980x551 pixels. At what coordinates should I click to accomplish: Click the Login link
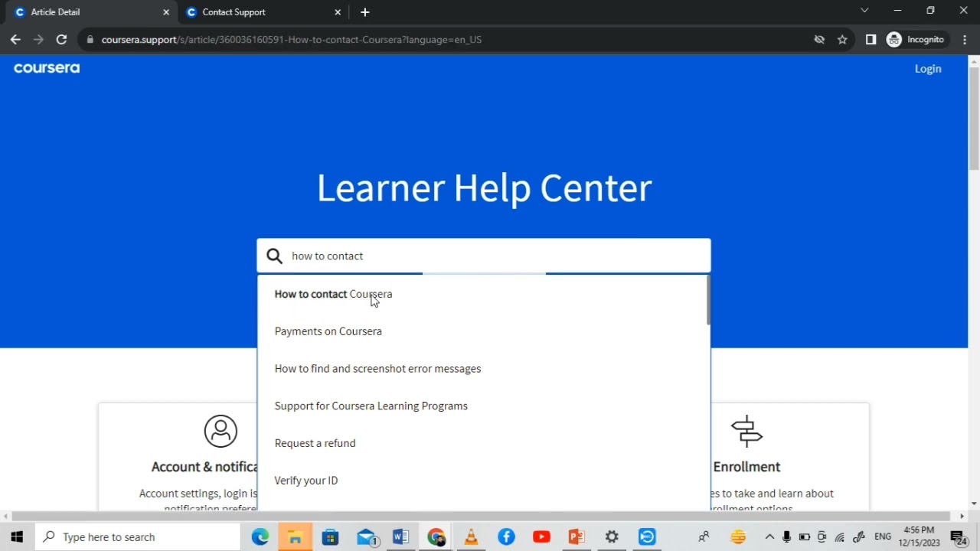pos(928,69)
